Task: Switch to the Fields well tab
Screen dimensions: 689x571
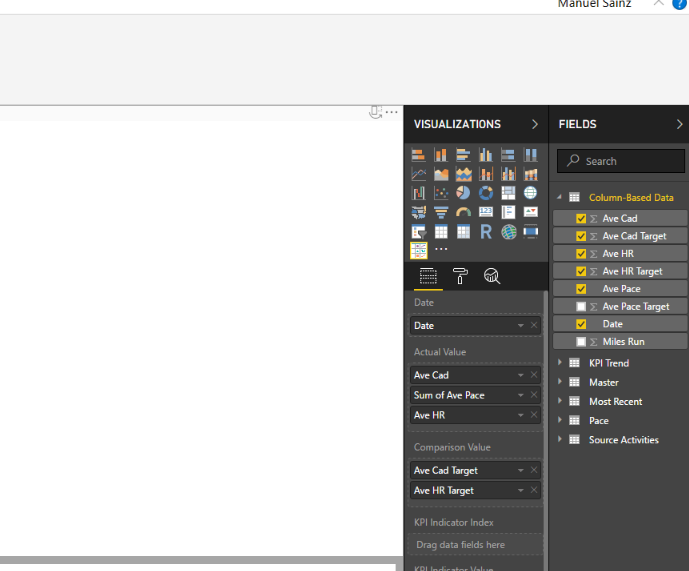Action: (428, 276)
